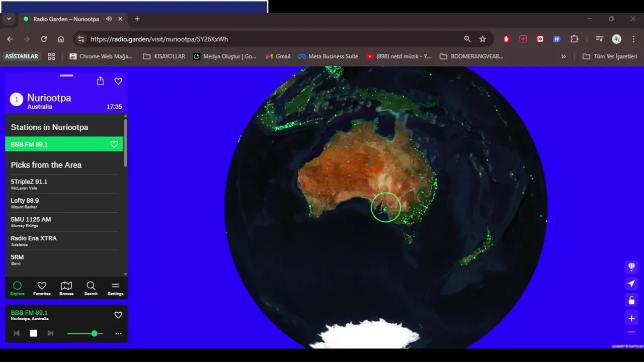Open the media controls button
This screenshot has height=362, width=644.
point(599,39)
